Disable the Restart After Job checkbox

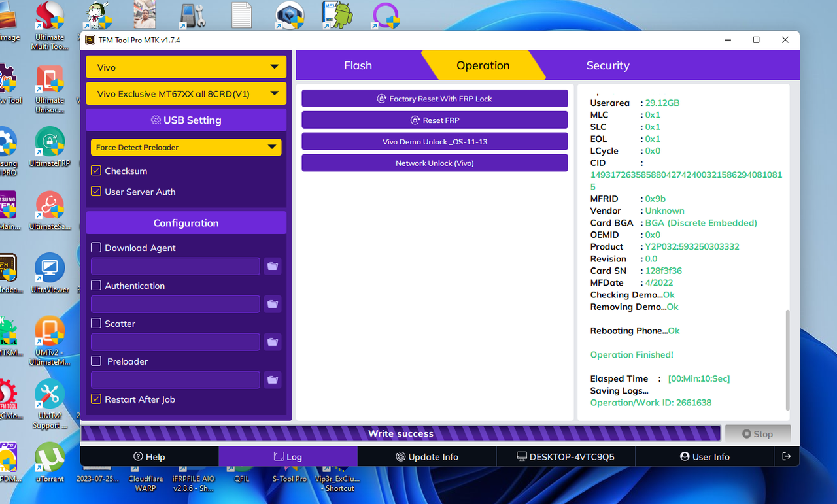click(x=96, y=399)
